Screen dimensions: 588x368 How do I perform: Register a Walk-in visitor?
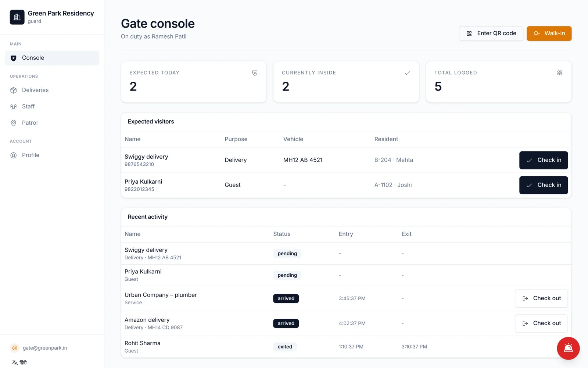[x=549, y=33]
